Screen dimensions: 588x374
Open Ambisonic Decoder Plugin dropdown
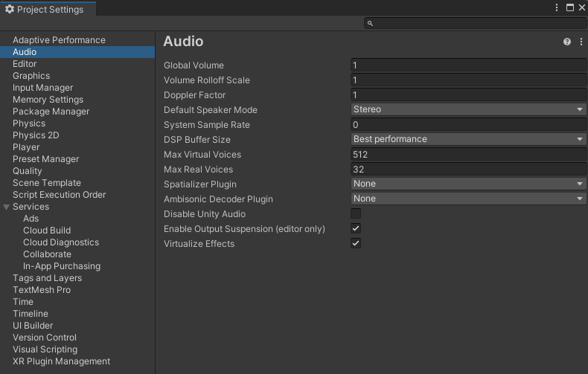pyautogui.click(x=468, y=199)
